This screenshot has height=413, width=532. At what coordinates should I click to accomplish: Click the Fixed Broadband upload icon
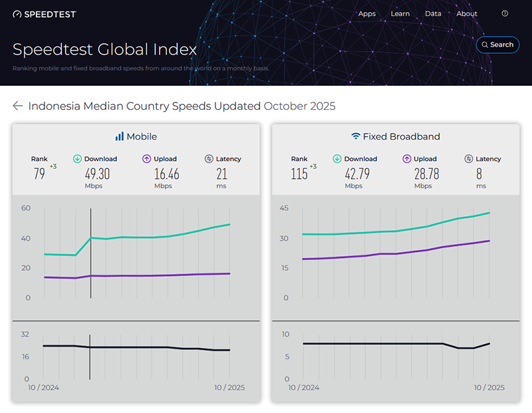point(406,159)
